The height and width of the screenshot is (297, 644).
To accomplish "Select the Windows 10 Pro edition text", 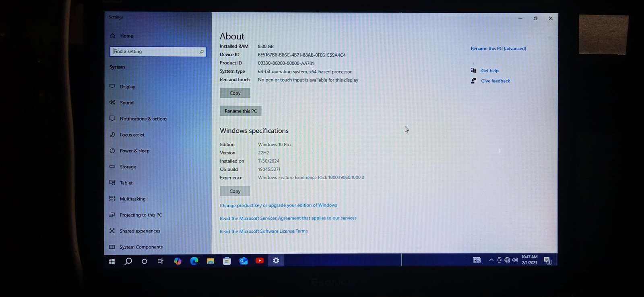I will [x=275, y=145].
